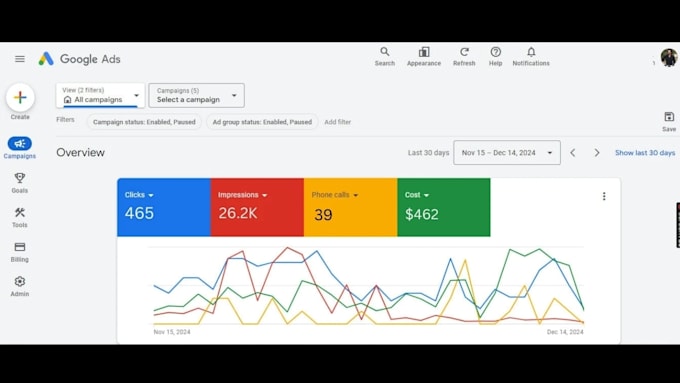Click the Show last 30 days link
Viewport: 680px width, 383px height.
(645, 153)
